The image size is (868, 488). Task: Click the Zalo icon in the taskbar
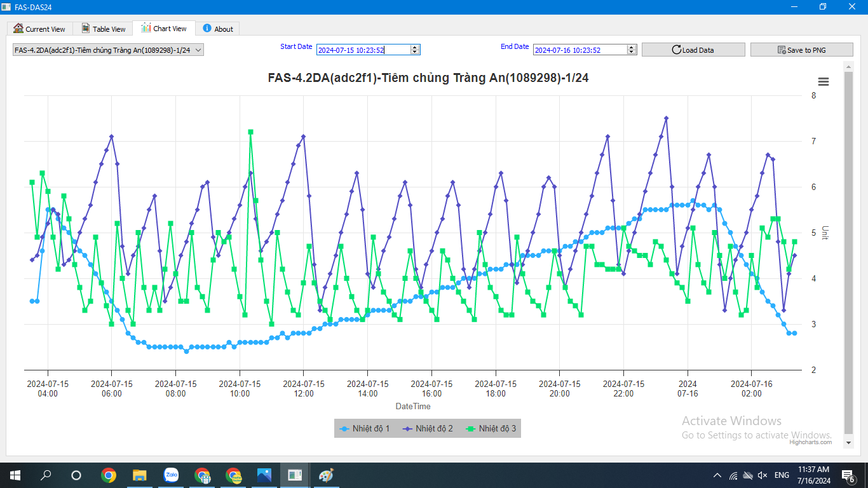[x=171, y=475]
